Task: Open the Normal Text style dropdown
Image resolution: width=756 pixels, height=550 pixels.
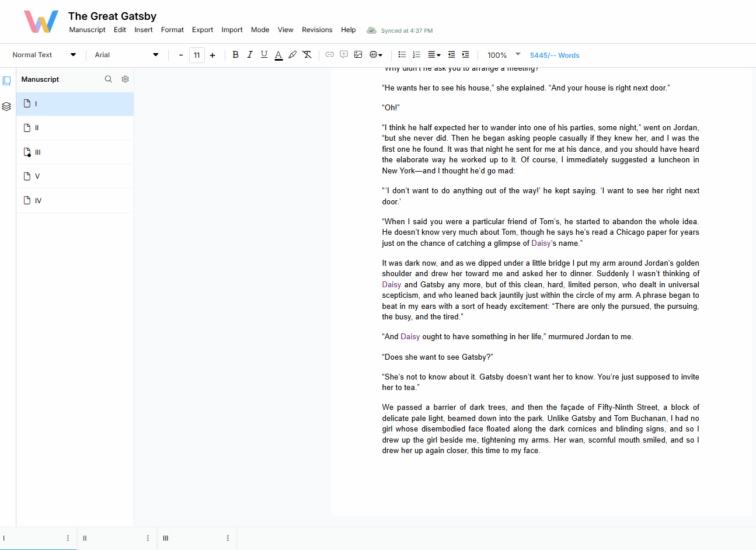Action: click(x=44, y=55)
